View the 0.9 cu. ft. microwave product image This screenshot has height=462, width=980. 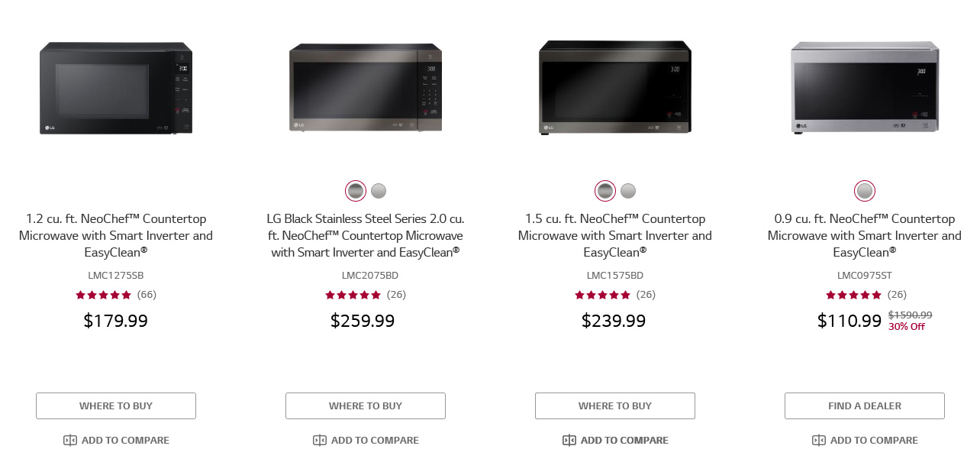click(865, 88)
